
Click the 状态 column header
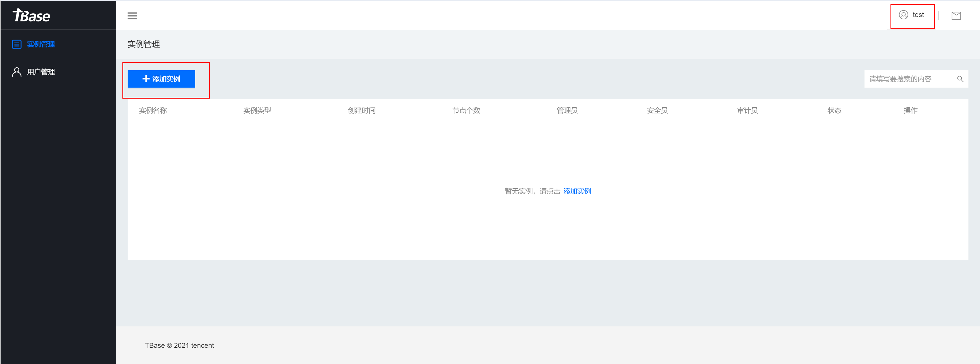pyautogui.click(x=835, y=110)
